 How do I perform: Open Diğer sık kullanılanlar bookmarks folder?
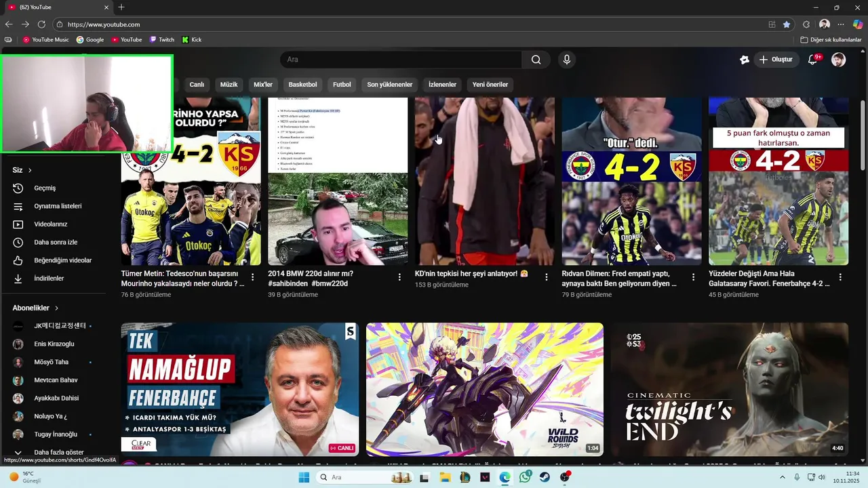(x=831, y=39)
